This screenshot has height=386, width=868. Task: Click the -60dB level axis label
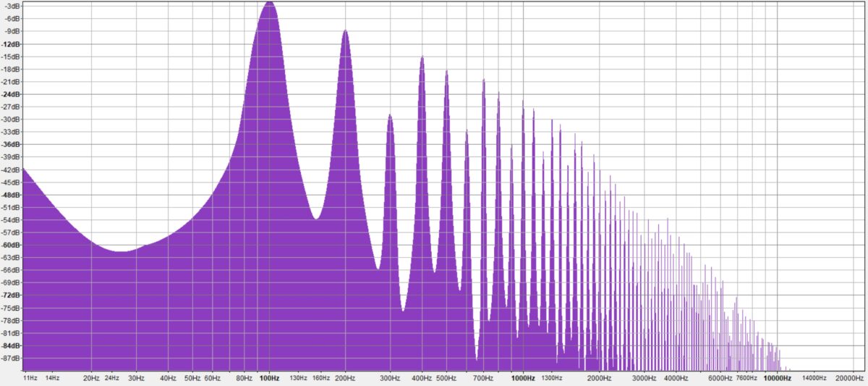click(x=11, y=245)
